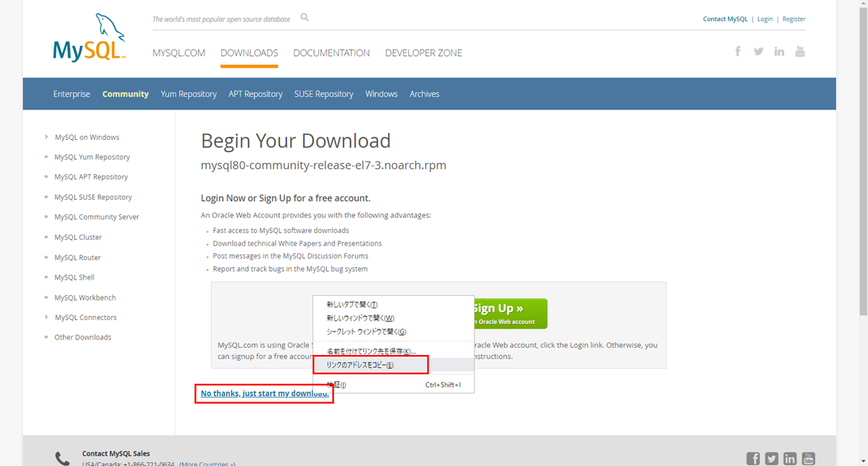Click the 'Begin Your Download' heading
Viewport: 868px width, 466px height.
coord(296,141)
